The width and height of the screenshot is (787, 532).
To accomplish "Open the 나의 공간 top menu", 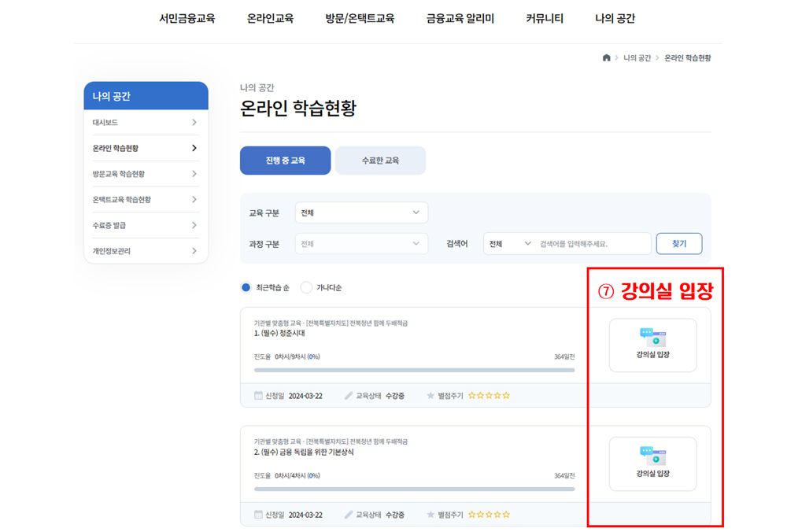I will coord(615,19).
